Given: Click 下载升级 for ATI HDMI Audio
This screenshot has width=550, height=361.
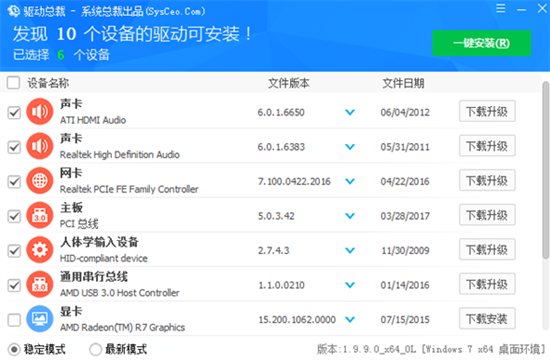Looking at the screenshot, I should point(487,111).
